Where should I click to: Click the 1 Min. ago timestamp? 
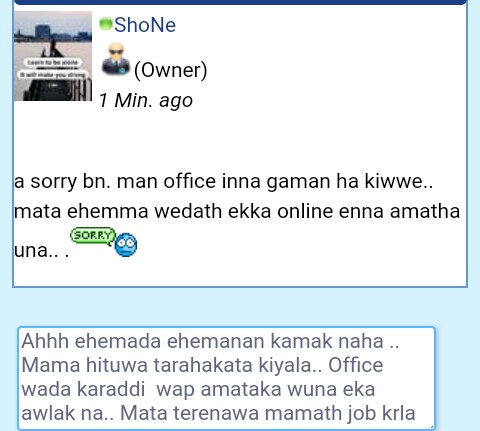point(146,100)
